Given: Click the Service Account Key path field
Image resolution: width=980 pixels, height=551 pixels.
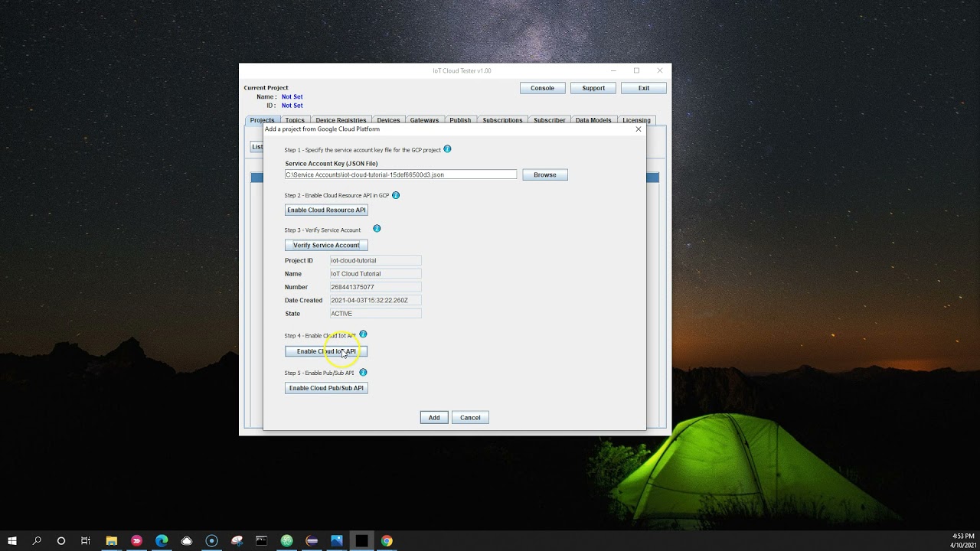Looking at the screenshot, I should (400, 174).
